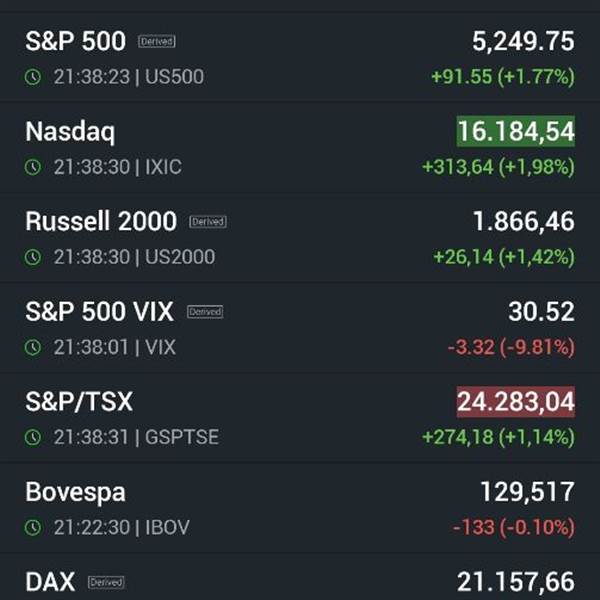The image size is (600, 600).
Task: Click the clock icon in S&P 500 VIX row
Action: point(33,347)
